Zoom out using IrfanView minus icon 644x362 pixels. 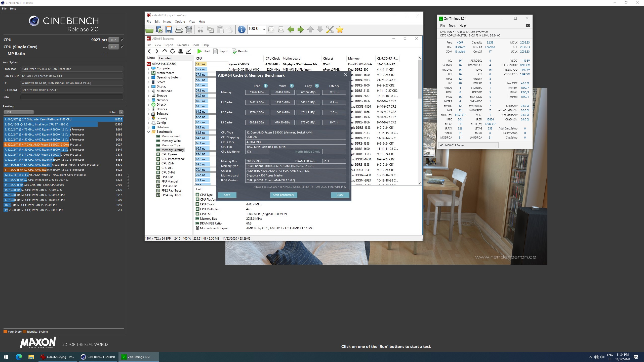[281, 30]
